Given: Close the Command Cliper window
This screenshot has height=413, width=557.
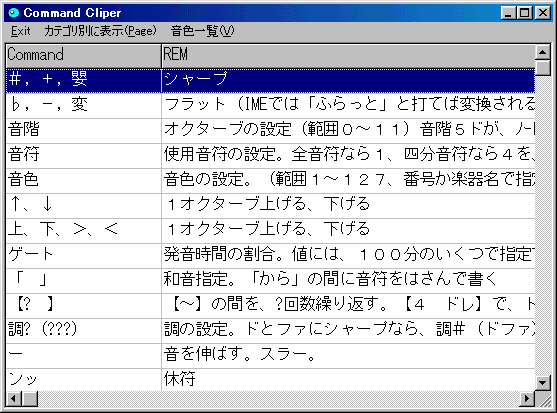Looking at the screenshot, I should 543,13.
